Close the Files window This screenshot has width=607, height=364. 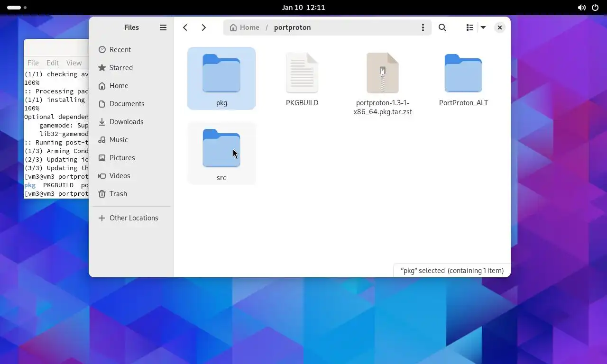tap(499, 27)
